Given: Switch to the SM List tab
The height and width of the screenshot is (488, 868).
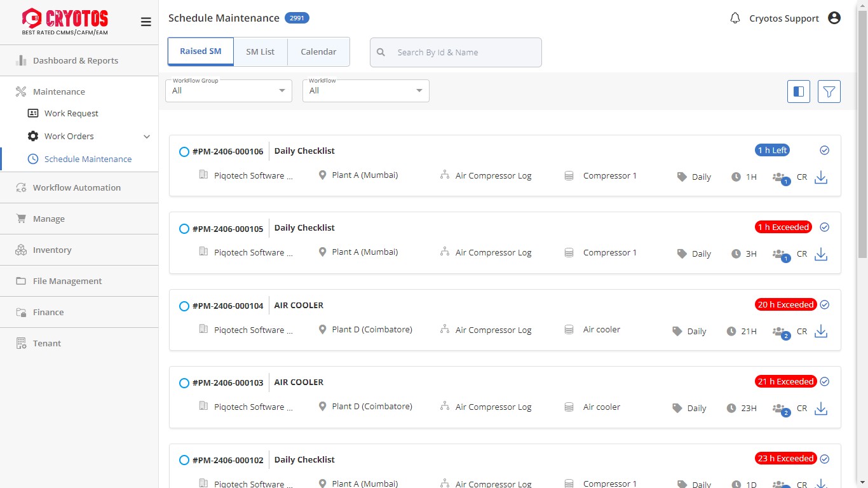Looking at the screenshot, I should 261,51.
